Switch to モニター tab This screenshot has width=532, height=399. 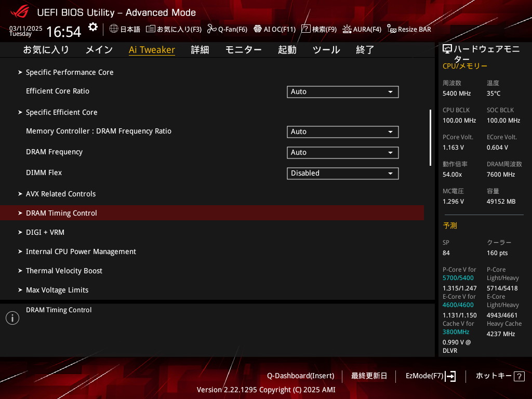(x=243, y=49)
